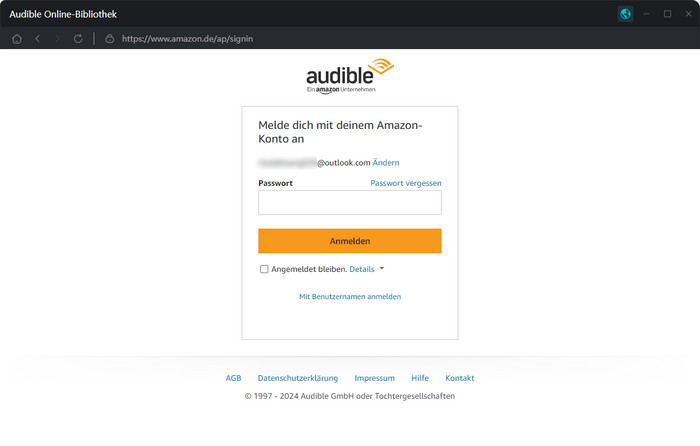This screenshot has height=446, width=700.
Task: Minimize the Audible Online-Bibliothek window
Action: click(646, 14)
